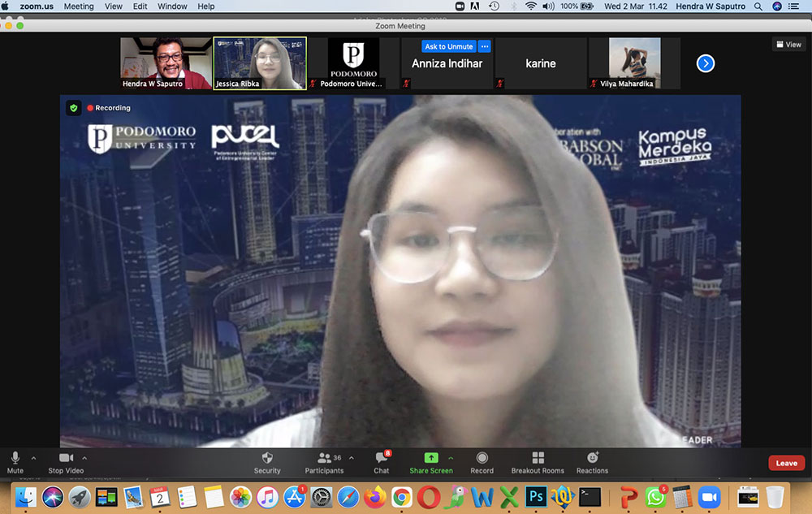
Task: Click the Share Screen icon
Action: point(431,459)
